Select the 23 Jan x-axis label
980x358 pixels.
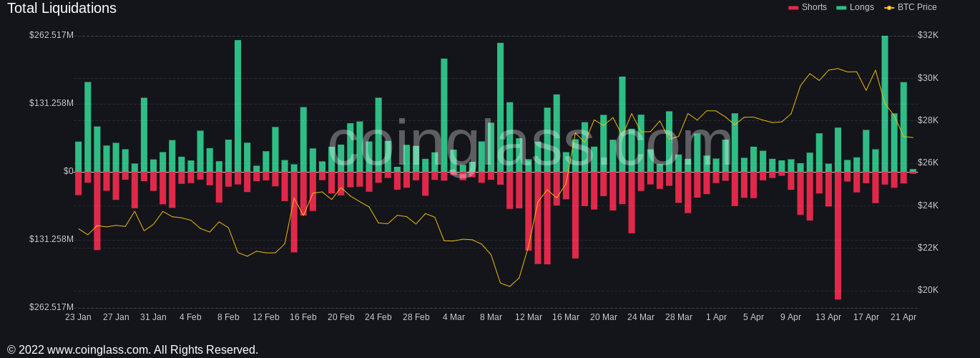[78, 317]
